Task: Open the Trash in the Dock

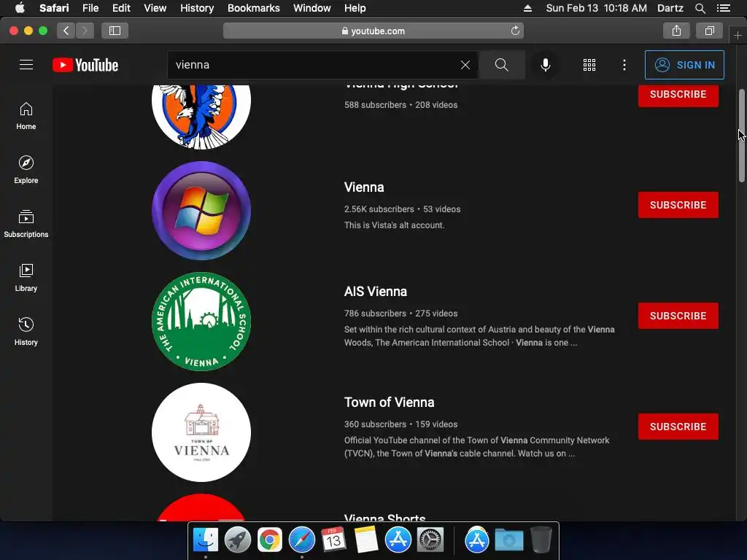Action: (x=541, y=540)
